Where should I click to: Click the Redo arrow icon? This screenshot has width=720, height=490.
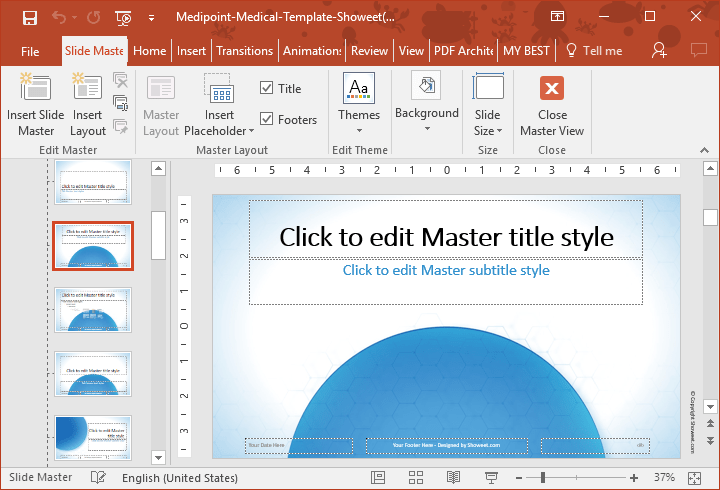(94, 18)
